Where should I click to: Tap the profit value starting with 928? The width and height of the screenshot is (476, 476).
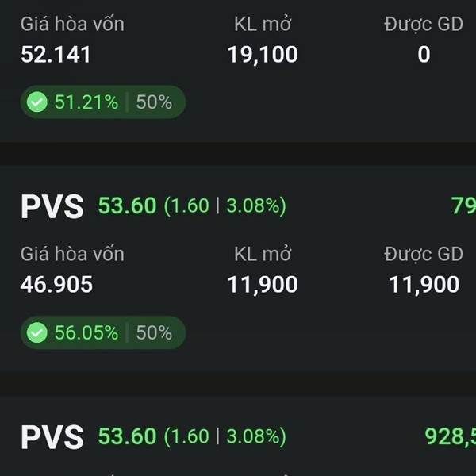(450, 437)
